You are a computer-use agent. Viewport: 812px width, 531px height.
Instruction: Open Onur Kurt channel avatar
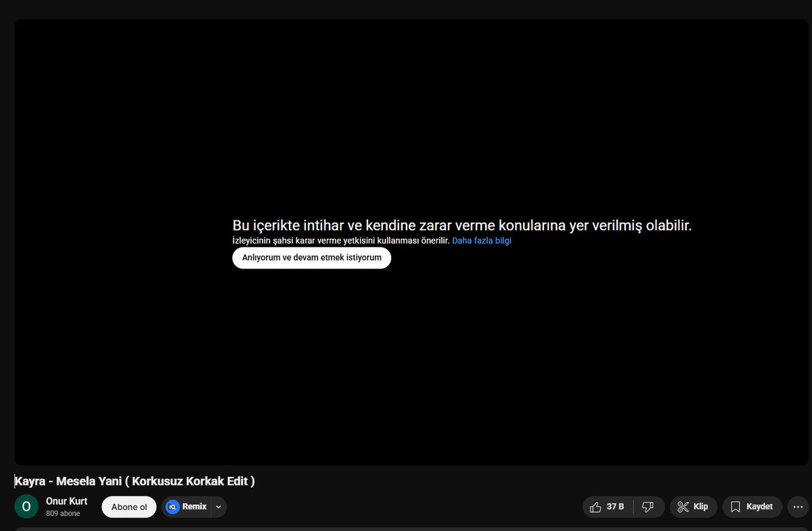[26, 507]
